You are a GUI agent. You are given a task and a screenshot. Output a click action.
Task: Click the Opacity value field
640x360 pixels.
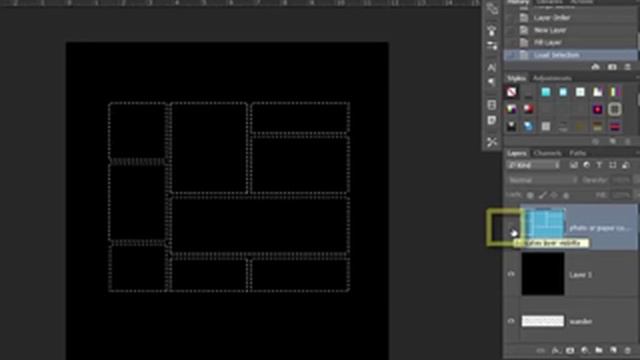point(621,180)
